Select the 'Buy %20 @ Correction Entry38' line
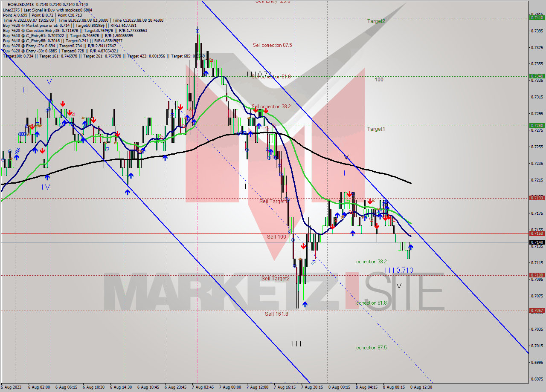 pyautogui.click(x=75, y=30)
